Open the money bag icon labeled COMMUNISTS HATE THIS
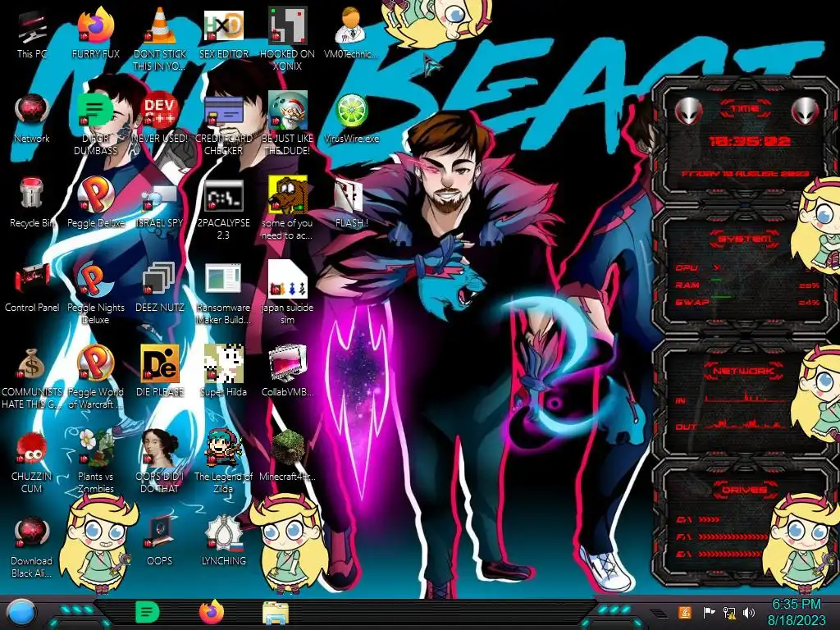This screenshot has height=630, width=840. [x=32, y=377]
